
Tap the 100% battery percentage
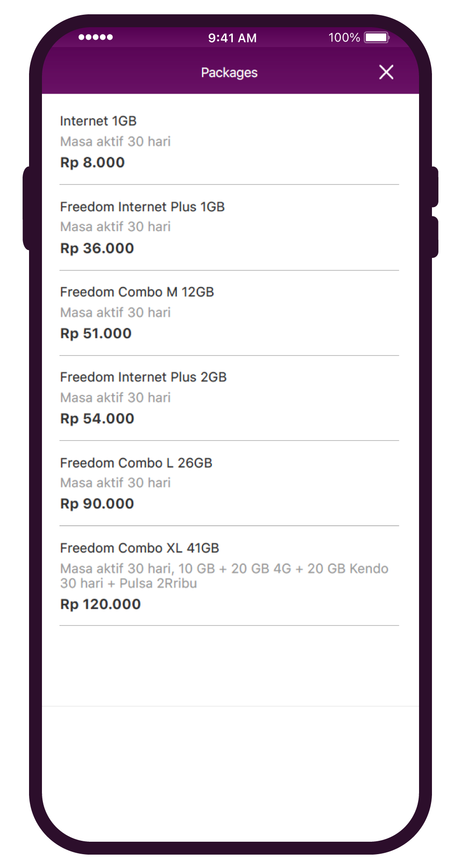[344, 37]
